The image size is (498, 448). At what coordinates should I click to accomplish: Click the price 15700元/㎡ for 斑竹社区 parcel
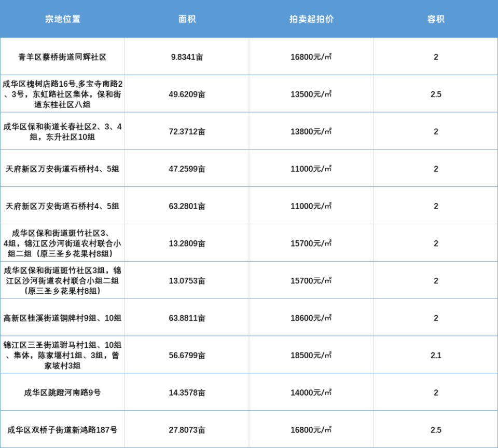310,242
